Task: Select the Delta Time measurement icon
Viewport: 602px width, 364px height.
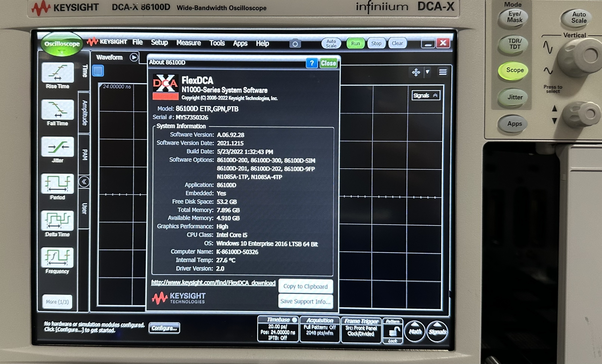Action: click(58, 221)
